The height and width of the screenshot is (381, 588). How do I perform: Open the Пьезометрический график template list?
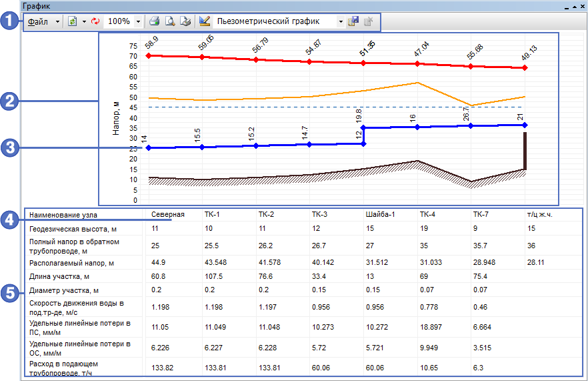341,21
